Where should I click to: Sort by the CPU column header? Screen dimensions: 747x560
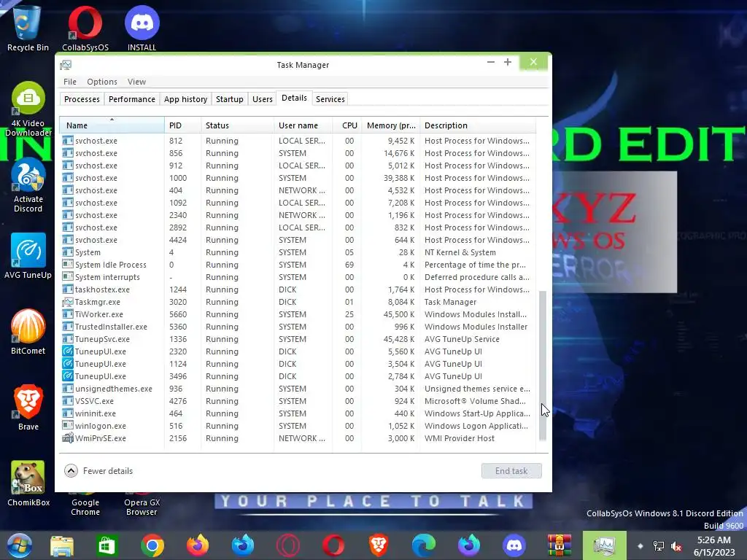click(347, 125)
